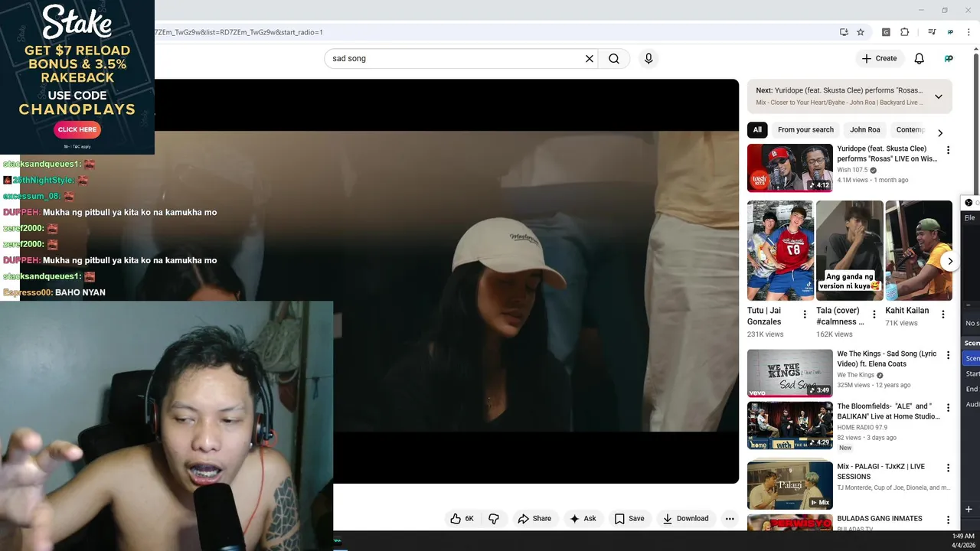Open Yuridope 'Rosas' video thumbnail
Image resolution: width=980 pixels, height=551 pixels.
coord(790,168)
